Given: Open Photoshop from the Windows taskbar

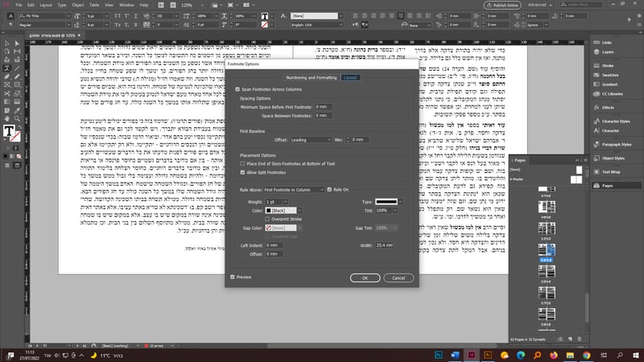Looking at the screenshot, I should [439, 355].
